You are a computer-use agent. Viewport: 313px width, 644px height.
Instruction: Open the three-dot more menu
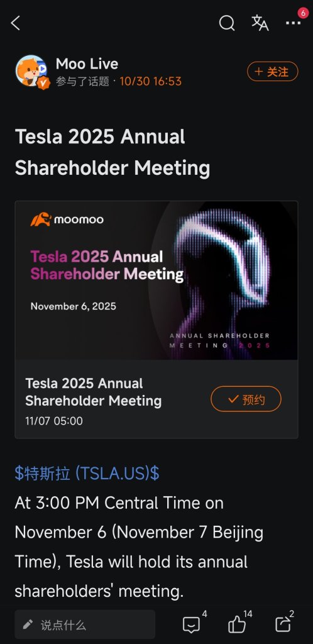click(x=294, y=23)
